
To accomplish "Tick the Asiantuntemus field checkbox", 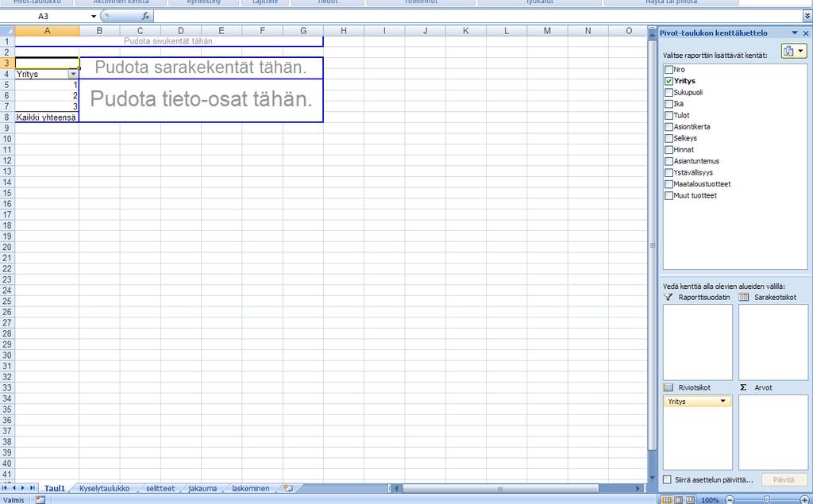I will tap(669, 161).
